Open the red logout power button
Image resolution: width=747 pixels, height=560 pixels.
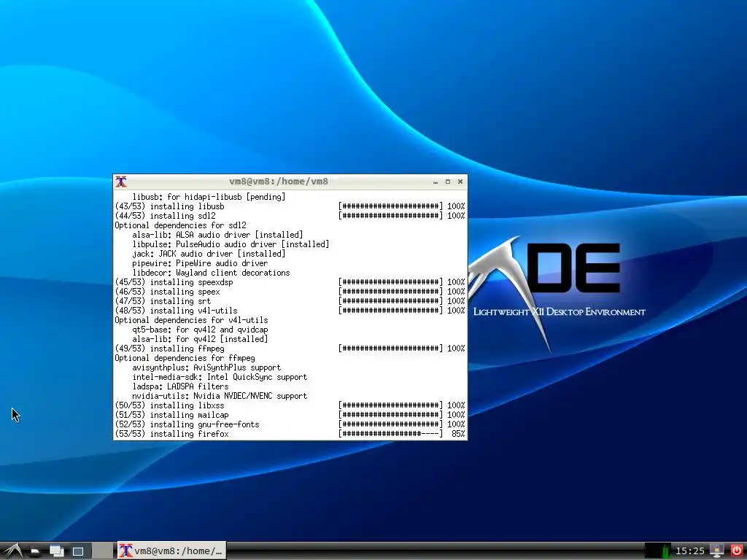click(x=737, y=551)
